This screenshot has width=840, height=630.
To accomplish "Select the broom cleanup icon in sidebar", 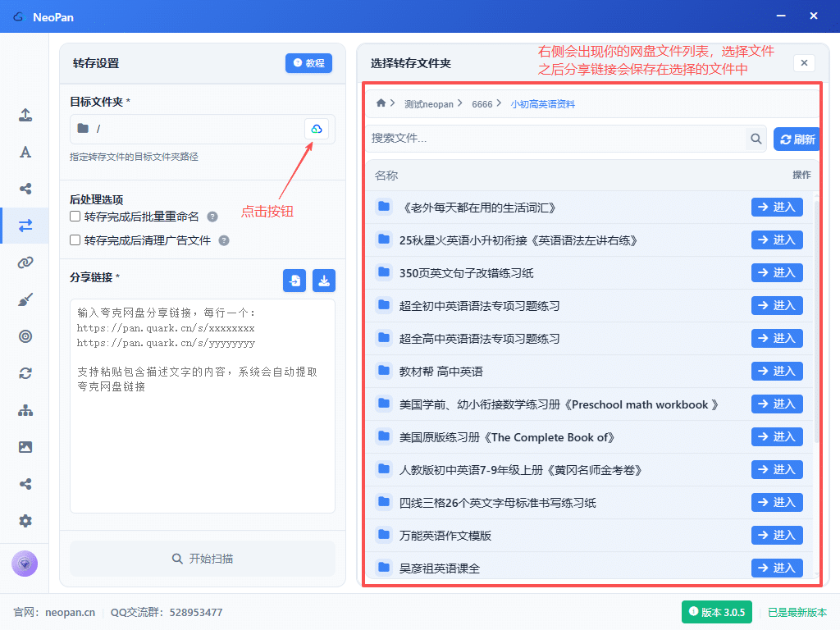I will click(25, 299).
